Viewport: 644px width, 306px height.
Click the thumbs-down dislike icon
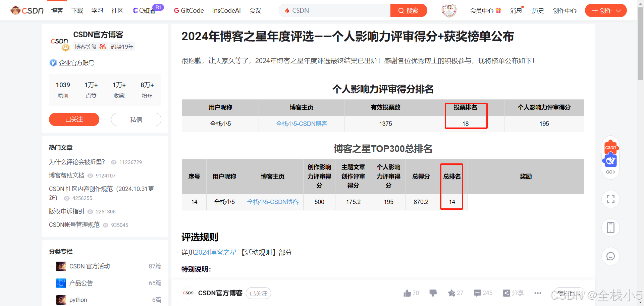433,293
